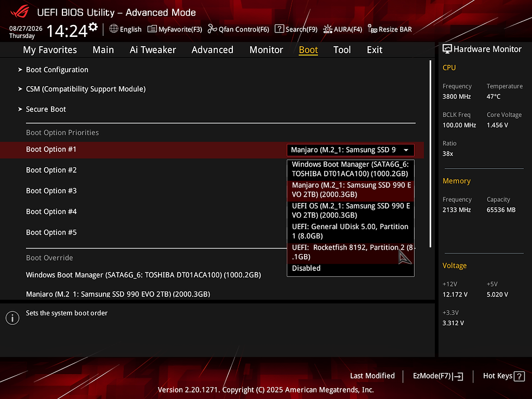Screen dimensions: 532x399
Task: Go to the Monitor tab
Action: (266, 50)
